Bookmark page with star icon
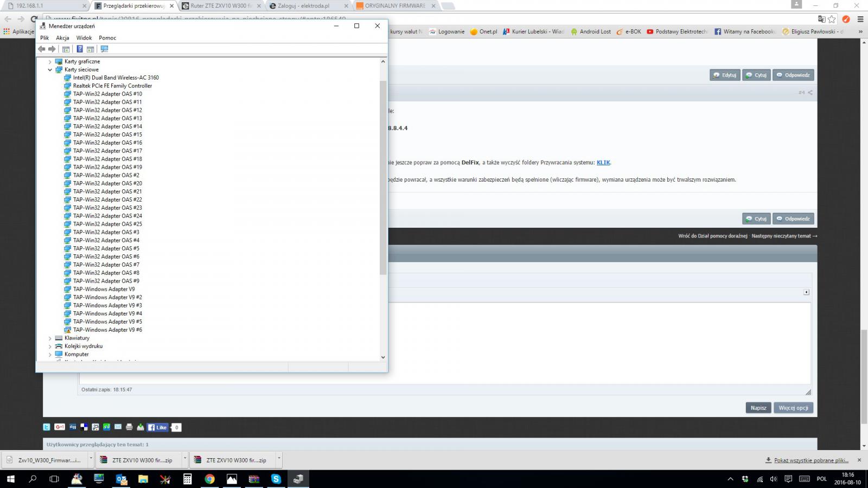 (832, 19)
